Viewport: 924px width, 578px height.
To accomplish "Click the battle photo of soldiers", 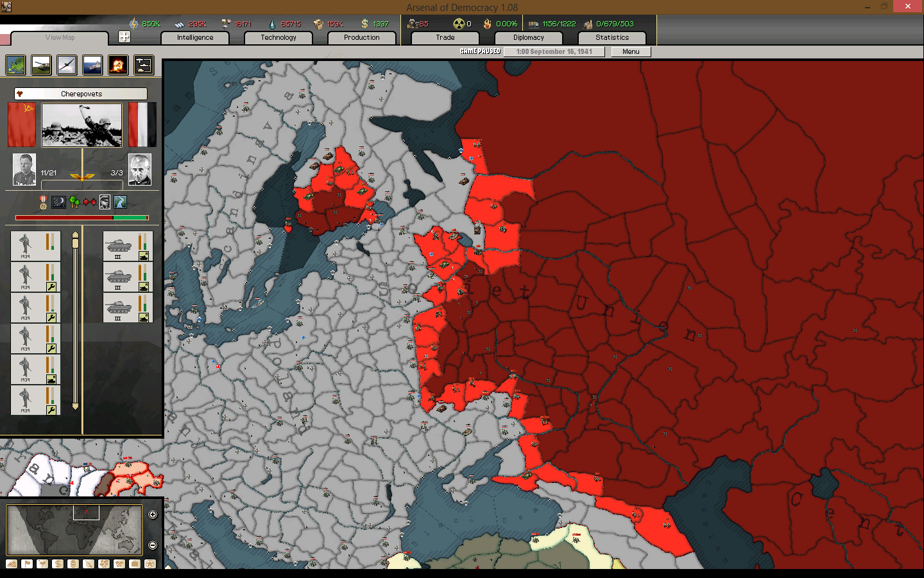I will coord(81,126).
